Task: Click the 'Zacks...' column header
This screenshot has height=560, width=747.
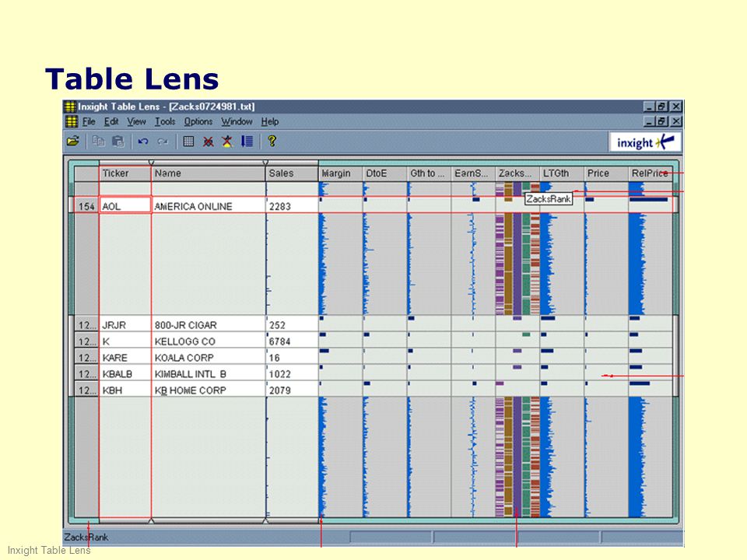Action: [x=517, y=173]
